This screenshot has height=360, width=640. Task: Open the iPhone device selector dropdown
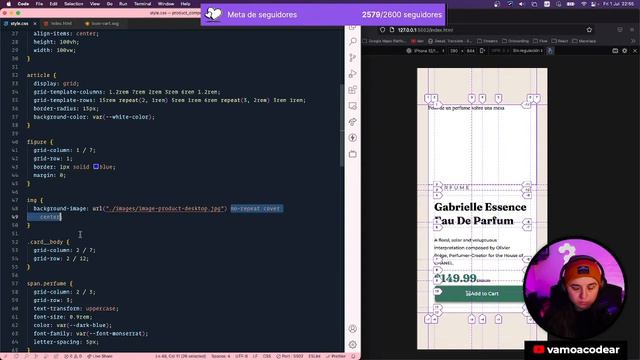(425, 51)
